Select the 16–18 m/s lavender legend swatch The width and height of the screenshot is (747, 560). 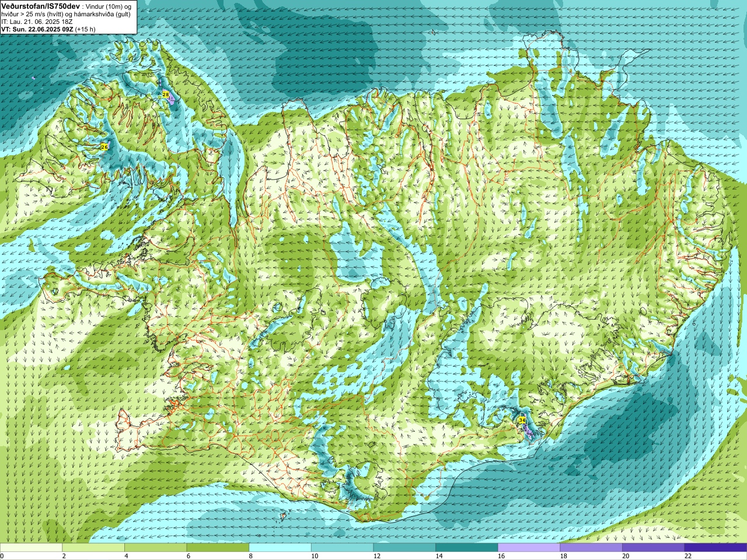coord(529,548)
